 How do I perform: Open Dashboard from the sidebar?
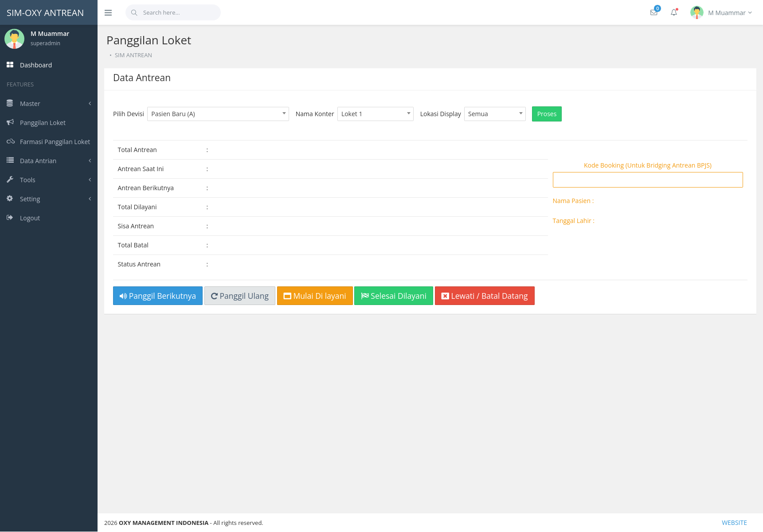pos(49,65)
